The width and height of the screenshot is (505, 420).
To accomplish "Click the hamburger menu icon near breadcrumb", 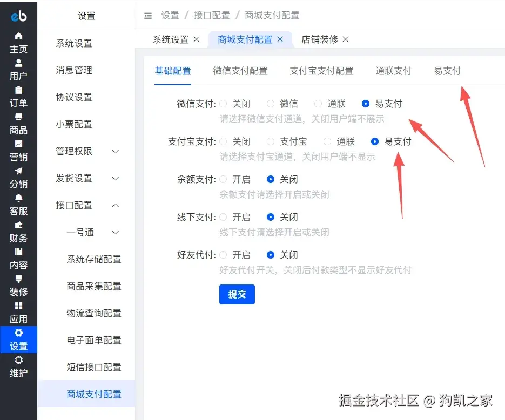I will tap(148, 16).
